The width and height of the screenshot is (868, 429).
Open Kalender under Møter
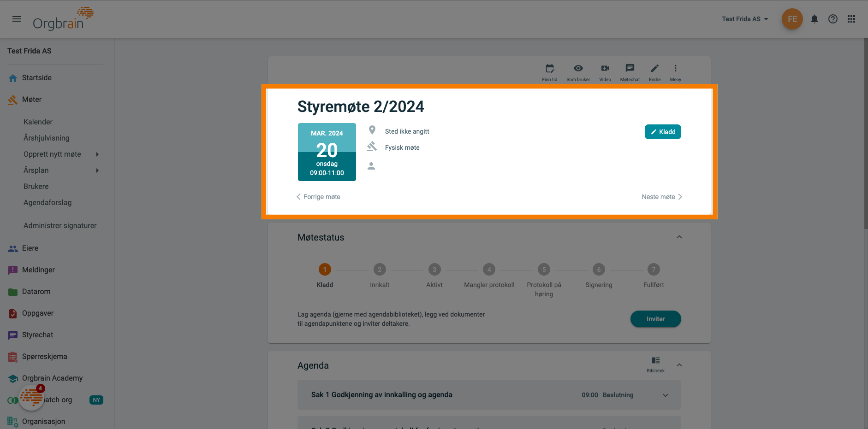tap(38, 122)
